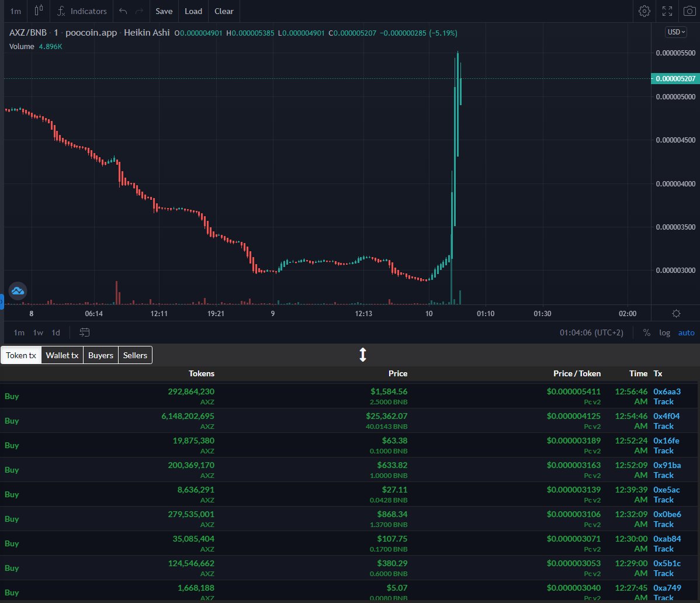
Task: Track the 0x91ba transaction wallet
Action: click(663, 476)
